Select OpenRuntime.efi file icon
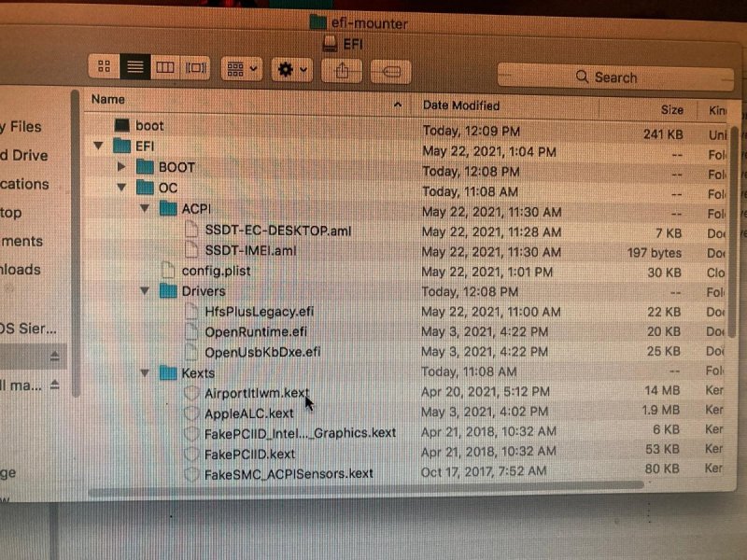The height and width of the screenshot is (560, 747). point(191,331)
